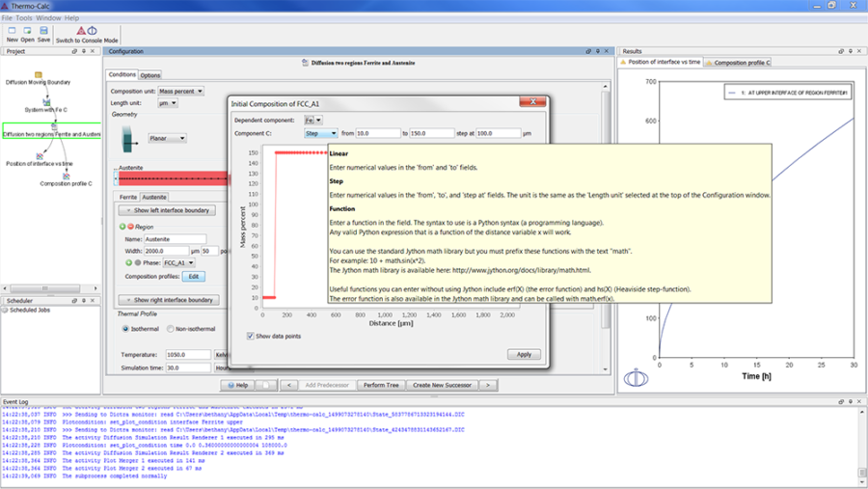Close the Project panel
Image resolution: width=868 pixels, height=489 pixels.
tap(93, 51)
